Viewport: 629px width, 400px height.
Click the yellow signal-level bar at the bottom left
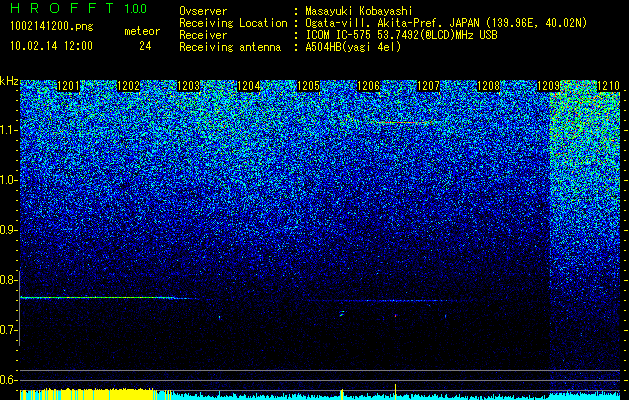pyautogui.click(x=95, y=394)
